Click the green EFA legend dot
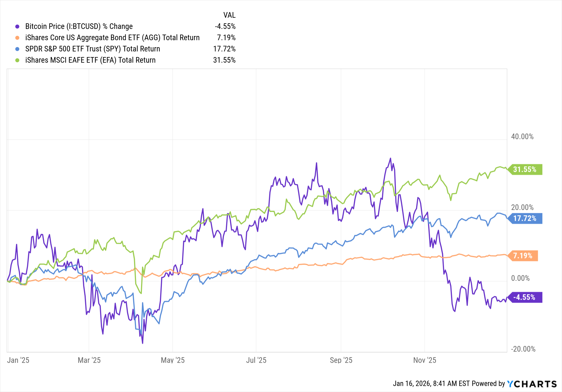 pos(17,60)
